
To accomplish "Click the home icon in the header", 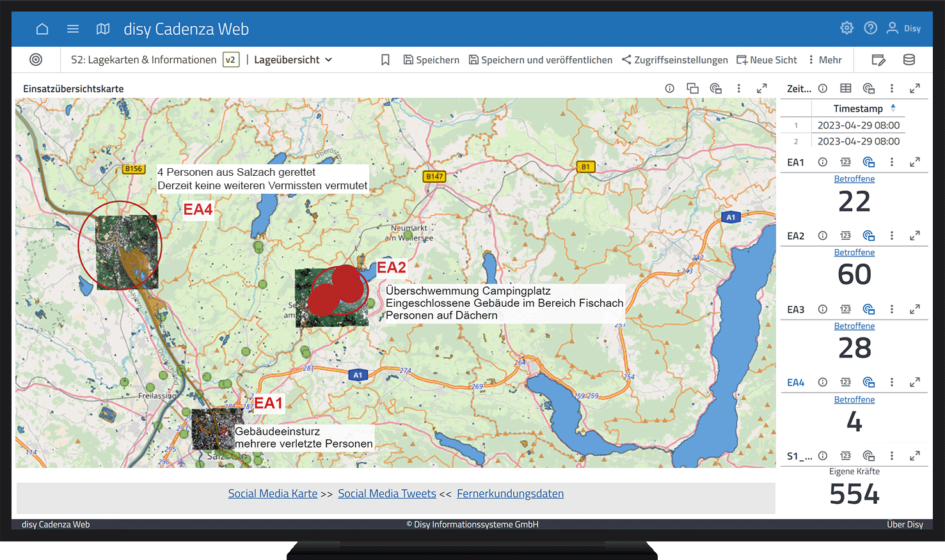I will [x=42, y=29].
